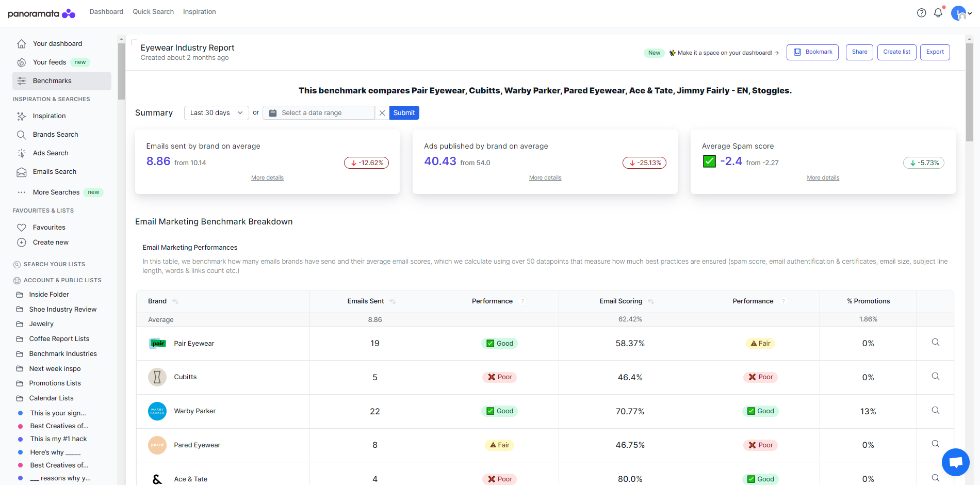The height and width of the screenshot is (485, 980).
Task: Click the Ads Search icon
Action: [22, 153]
